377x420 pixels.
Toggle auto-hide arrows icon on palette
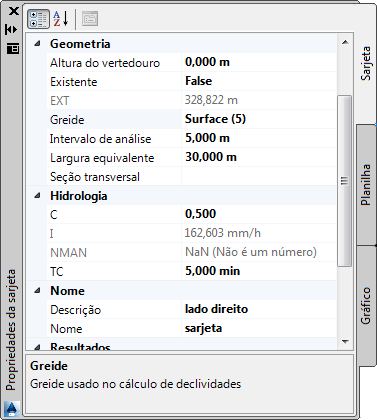pos(11,30)
